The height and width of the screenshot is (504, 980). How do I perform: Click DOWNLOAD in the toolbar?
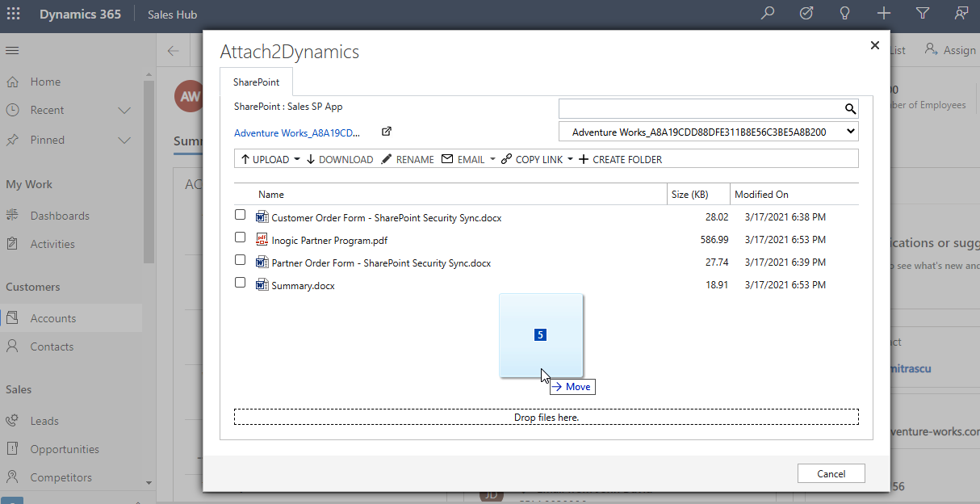click(x=339, y=160)
